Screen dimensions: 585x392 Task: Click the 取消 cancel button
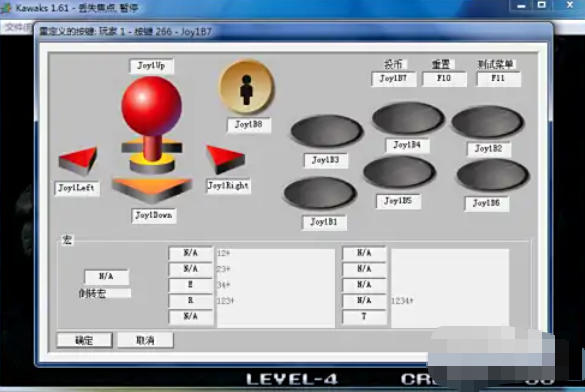tap(146, 340)
